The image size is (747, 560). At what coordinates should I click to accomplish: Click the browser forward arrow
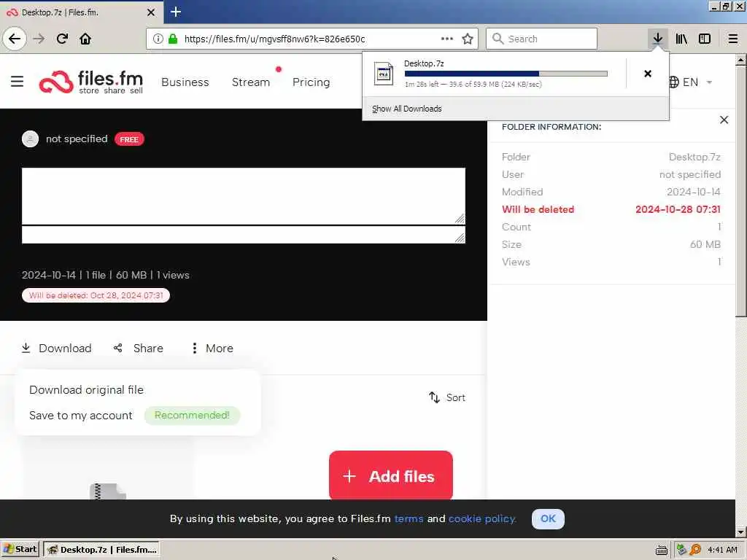pos(39,39)
